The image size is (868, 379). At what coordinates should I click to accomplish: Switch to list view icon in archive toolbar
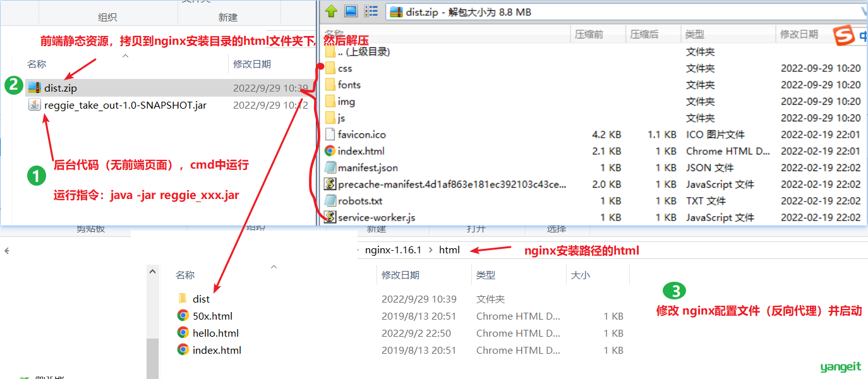point(371,11)
